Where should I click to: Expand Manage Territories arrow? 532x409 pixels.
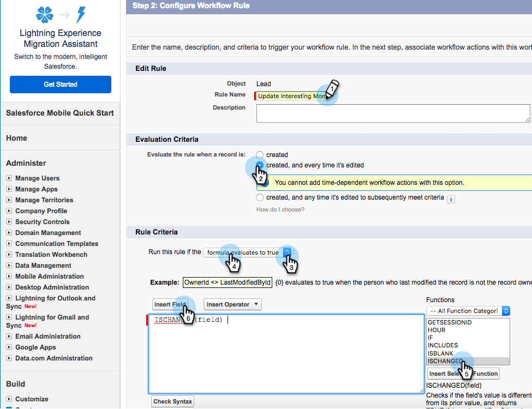[9, 200]
